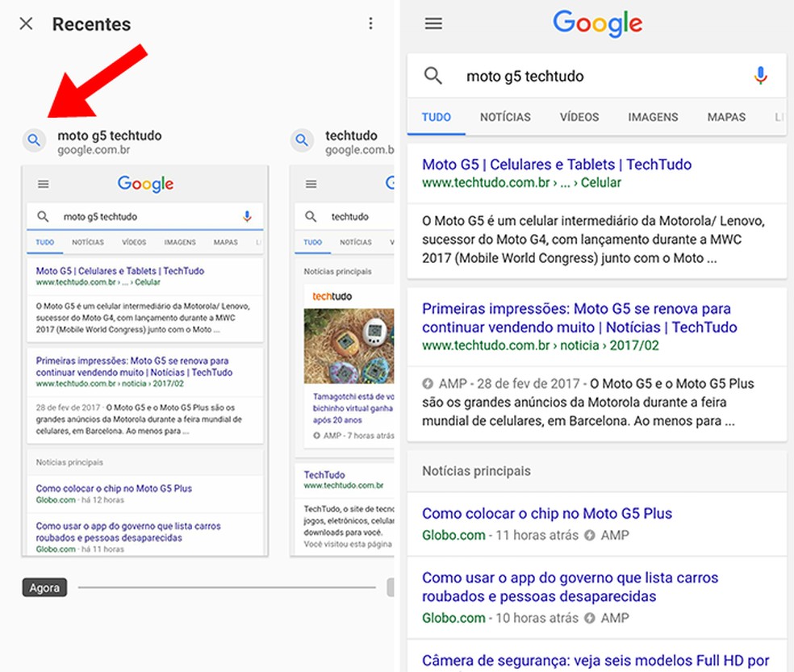Open "Primeiras impressões: Moto G5 se renova" result
794x672 pixels.
click(579, 318)
